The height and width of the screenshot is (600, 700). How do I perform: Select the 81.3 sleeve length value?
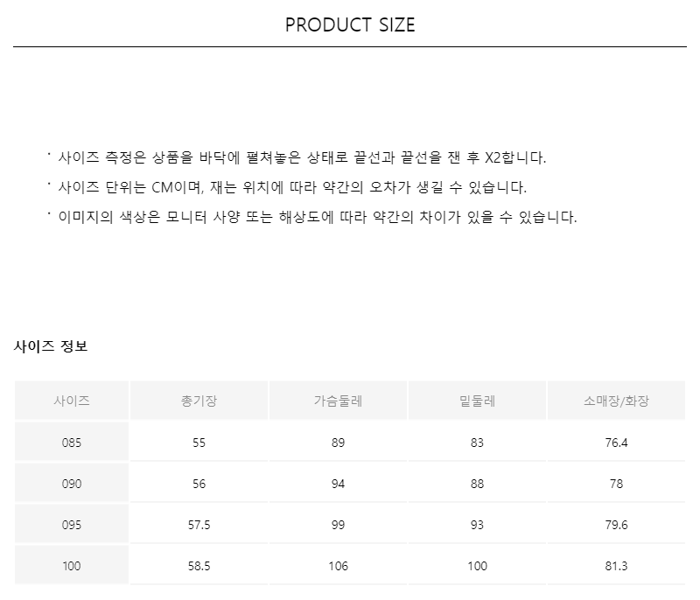tap(616, 566)
